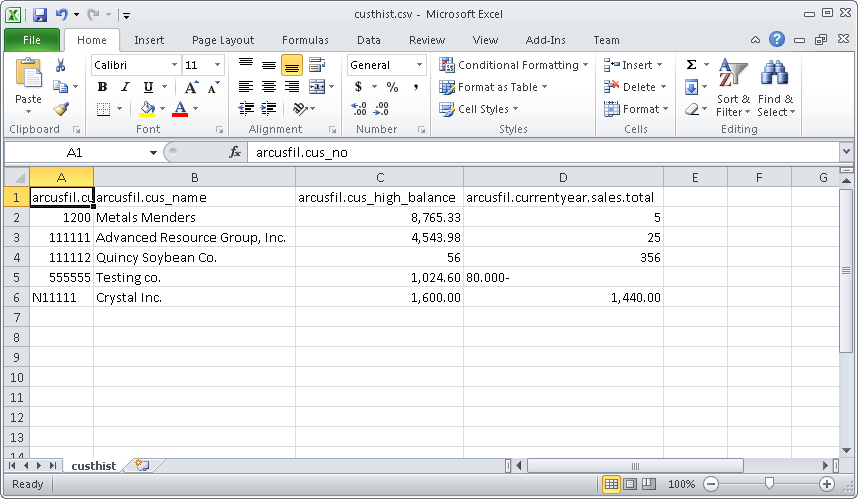
Task: Click the Align Text Right icon
Action: tap(292, 87)
